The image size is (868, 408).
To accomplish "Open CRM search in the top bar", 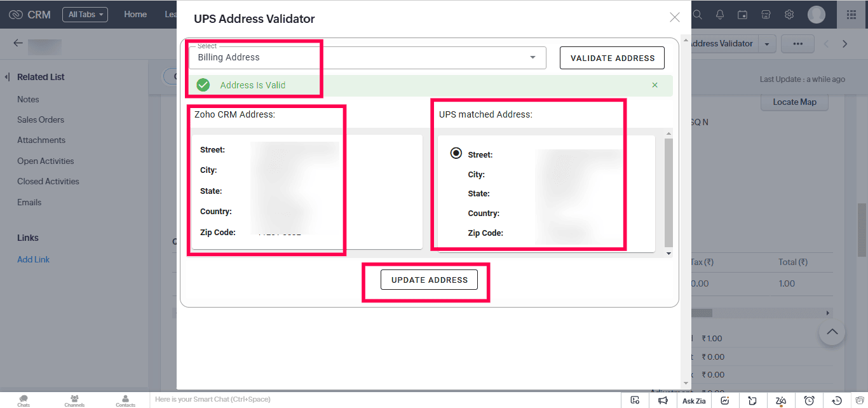I will click(x=698, y=14).
